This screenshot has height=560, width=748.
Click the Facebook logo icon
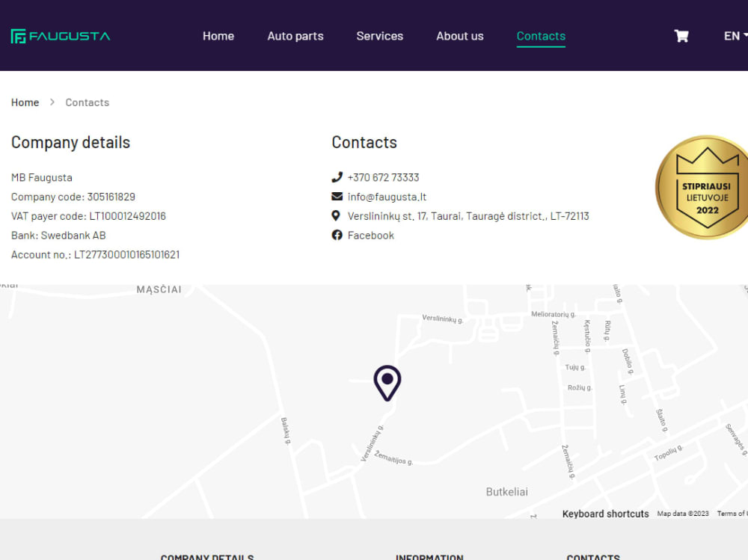tap(337, 236)
